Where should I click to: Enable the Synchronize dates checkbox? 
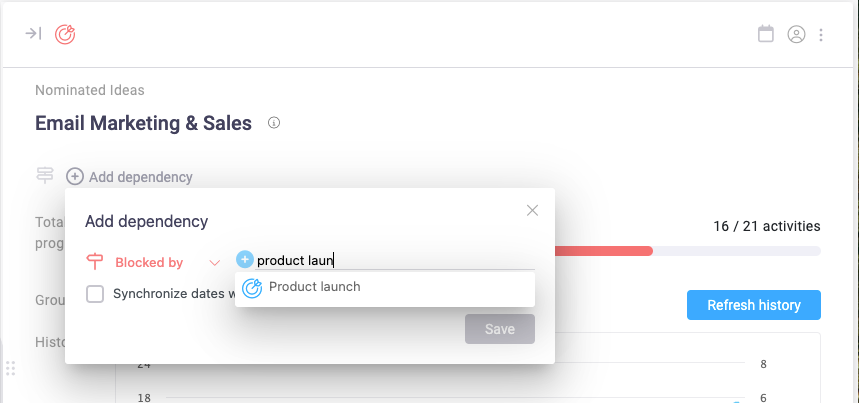point(95,294)
